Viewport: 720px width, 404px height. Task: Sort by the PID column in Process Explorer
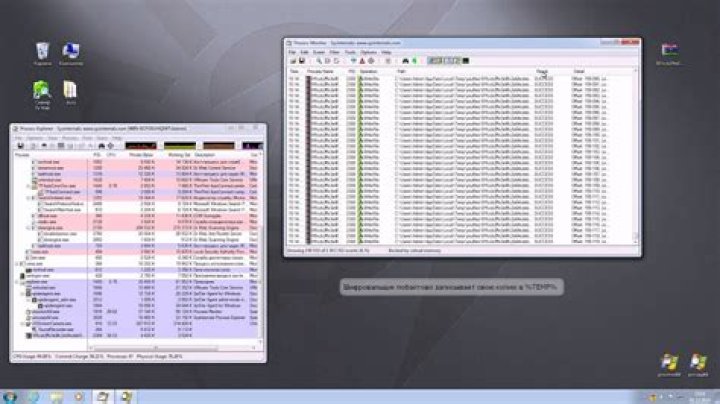click(x=97, y=155)
